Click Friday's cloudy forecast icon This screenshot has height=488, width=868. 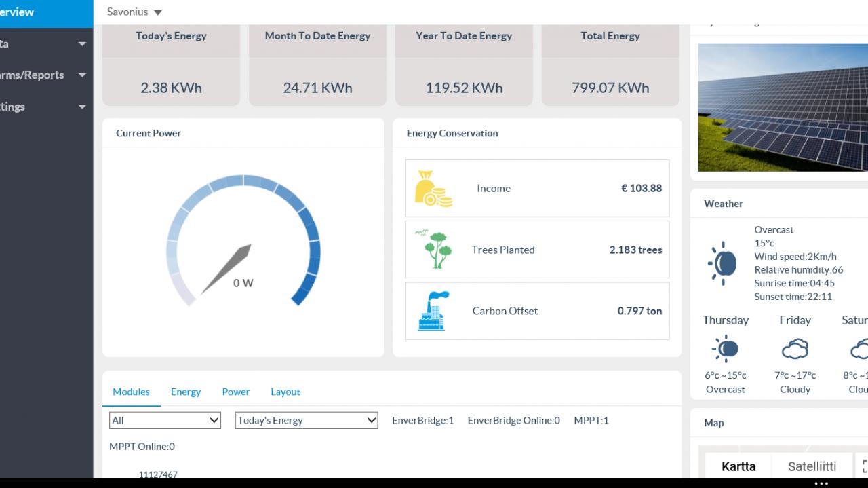coord(795,349)
